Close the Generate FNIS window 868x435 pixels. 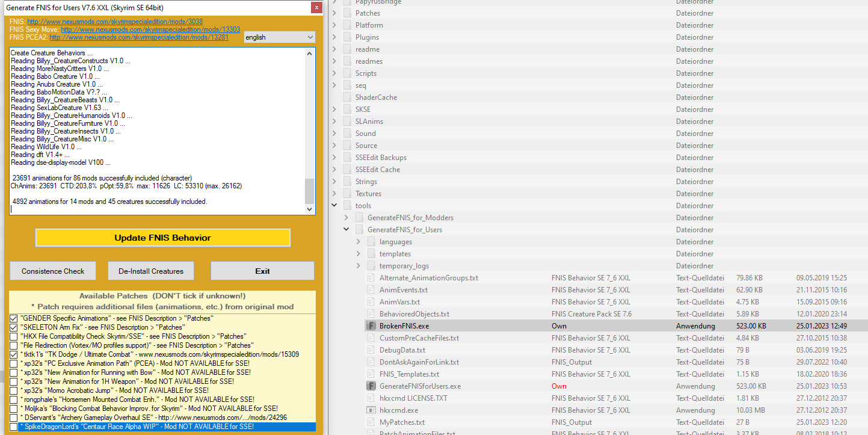(316, 8)
